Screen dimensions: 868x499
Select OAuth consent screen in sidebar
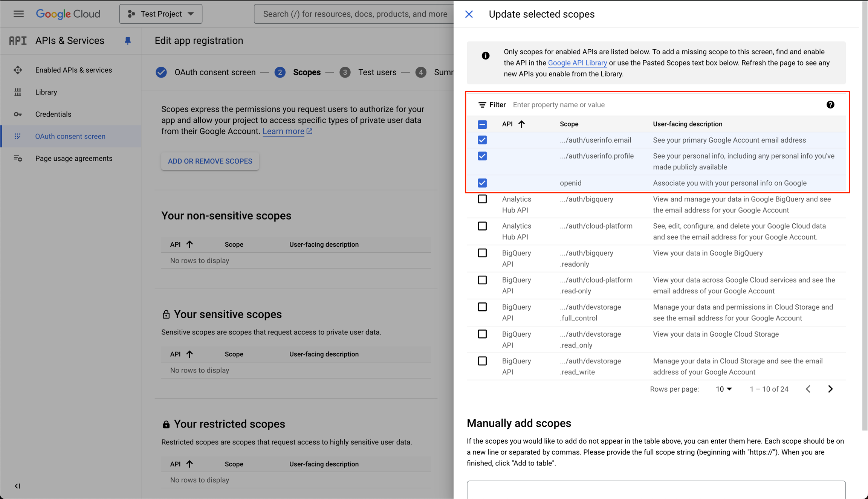(x=70, y=136)
